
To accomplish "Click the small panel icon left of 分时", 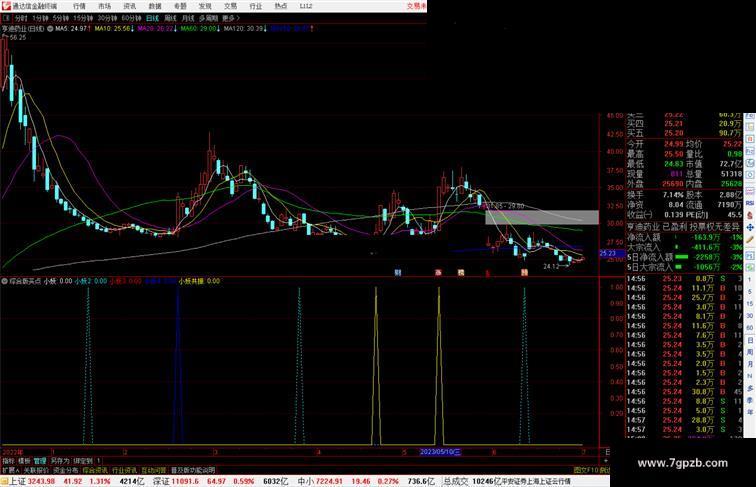I will (6, 18).
